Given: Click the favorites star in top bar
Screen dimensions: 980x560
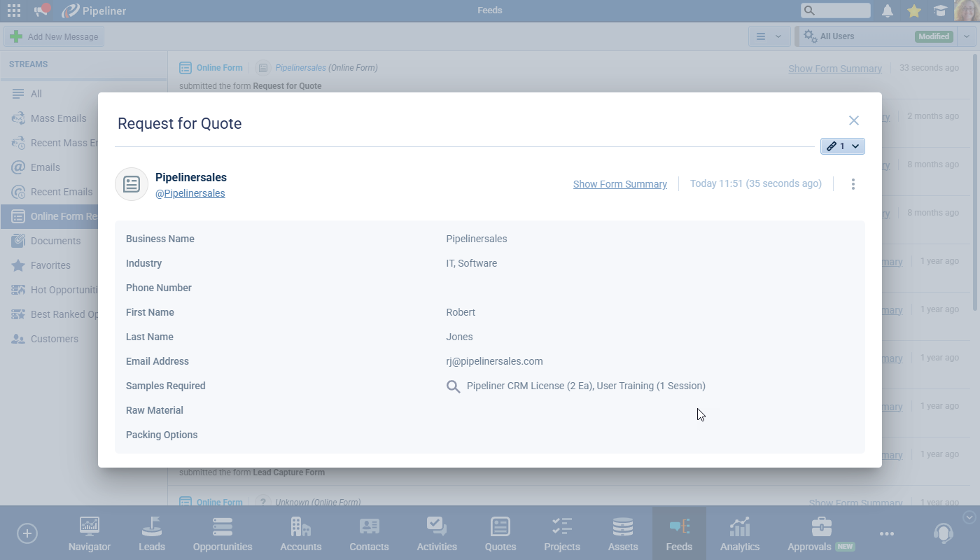Looking at the screenshot, I should [x=913, y=10].
